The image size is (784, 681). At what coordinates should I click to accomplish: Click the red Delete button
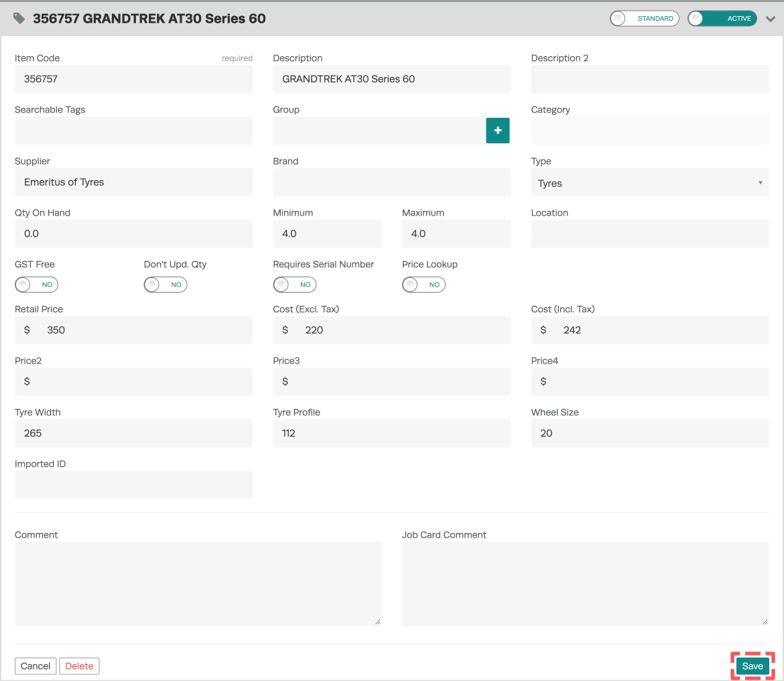click(80, 666)
